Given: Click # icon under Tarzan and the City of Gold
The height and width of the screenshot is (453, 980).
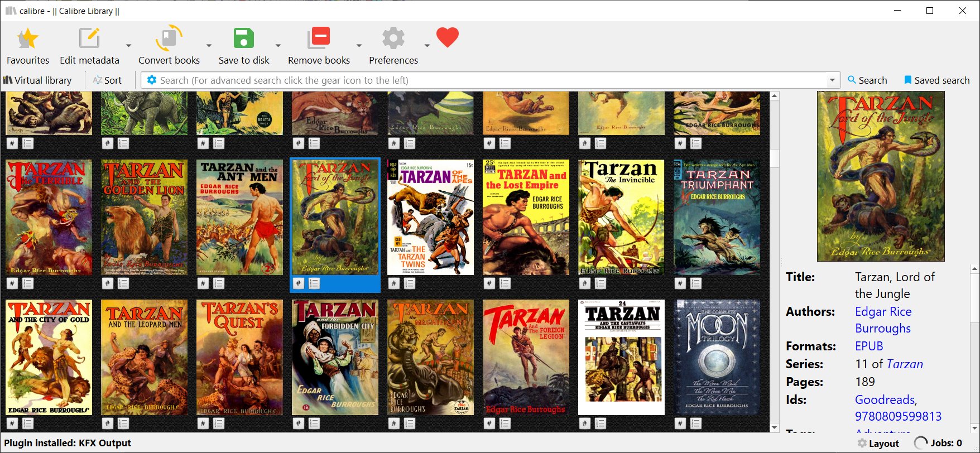Looking at the screenshot, I should tap(12, 423).
